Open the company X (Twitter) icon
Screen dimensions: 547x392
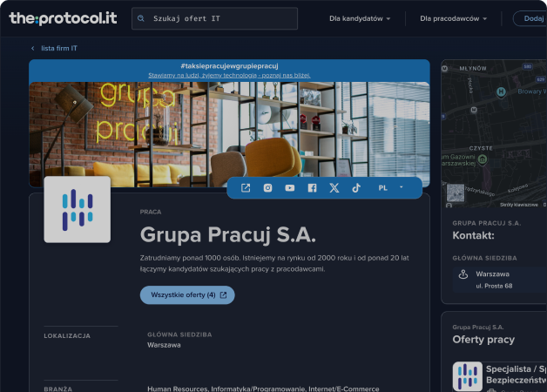334,188
